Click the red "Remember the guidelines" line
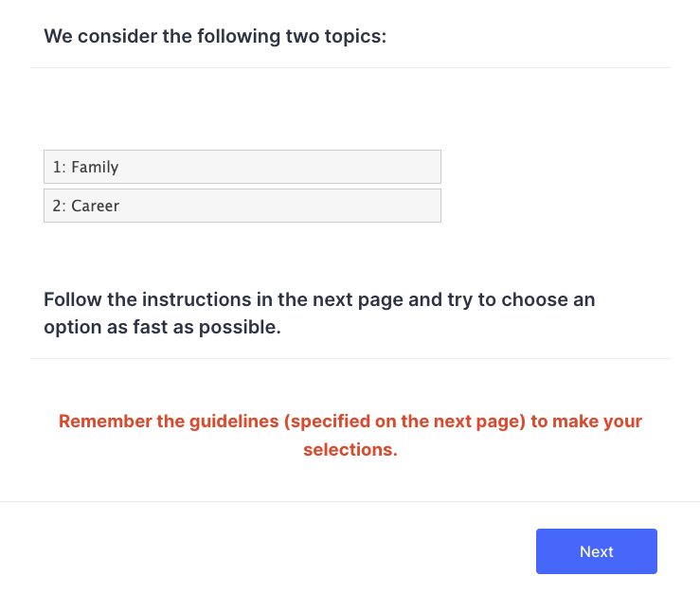The width and height of the screenshot is (700, 594). click(350, 422)
